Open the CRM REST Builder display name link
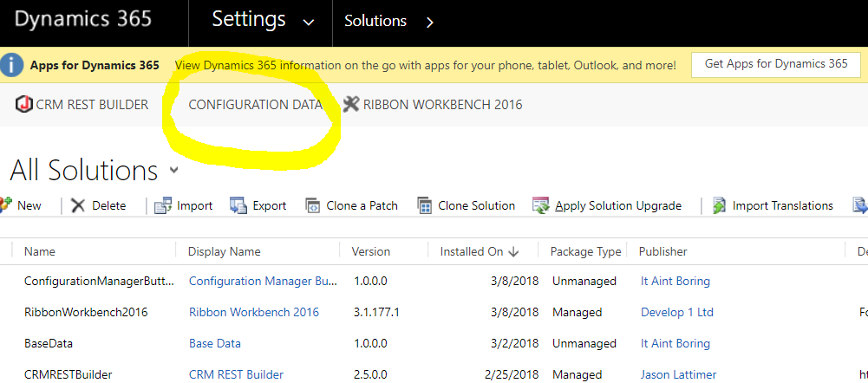This screenshot has width=868, height=383. tap(237, 374)
